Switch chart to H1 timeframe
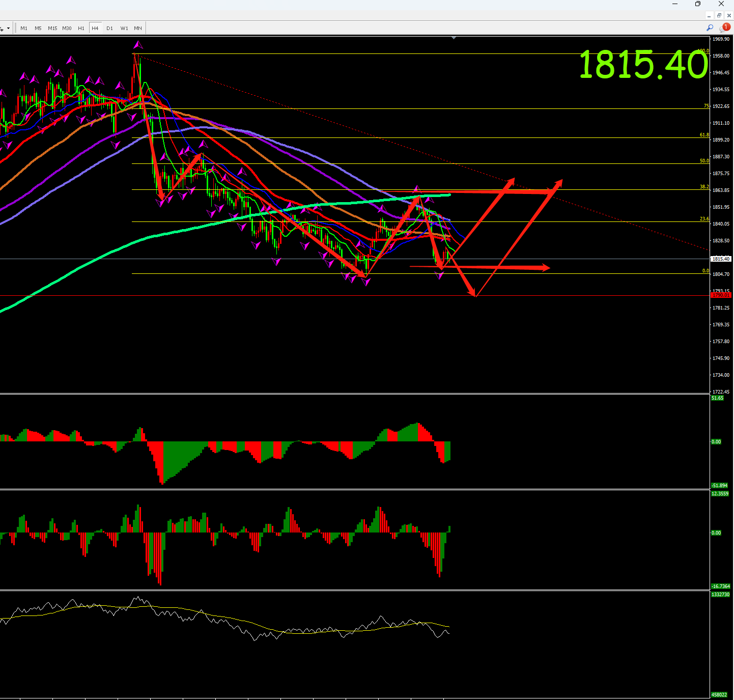Screen dimensions: 734x700 [x=81, y=28]
